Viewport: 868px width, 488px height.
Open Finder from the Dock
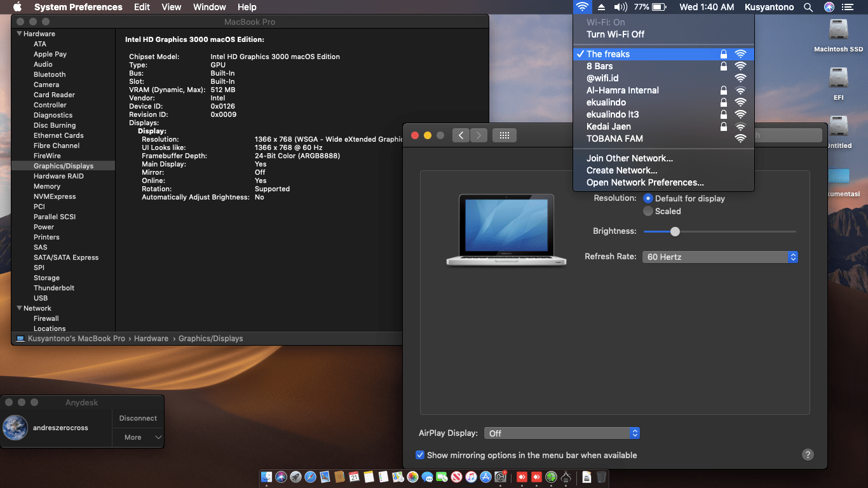(267, 477)
